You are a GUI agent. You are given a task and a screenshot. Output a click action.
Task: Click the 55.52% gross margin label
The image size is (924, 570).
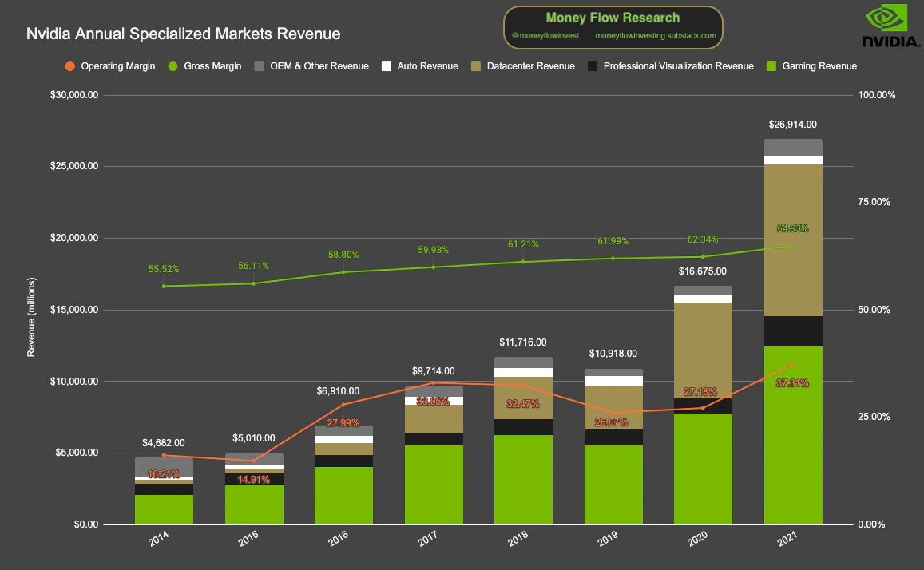[164, 269]
